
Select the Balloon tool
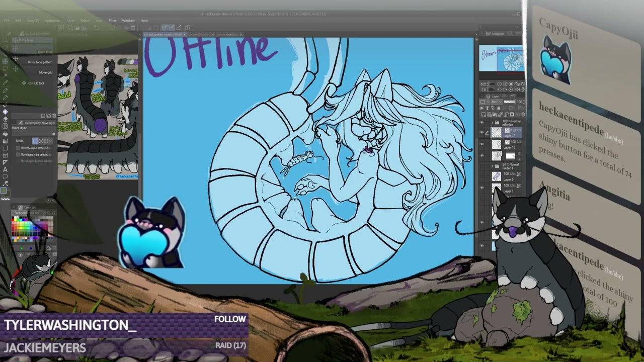coord(5,176)
